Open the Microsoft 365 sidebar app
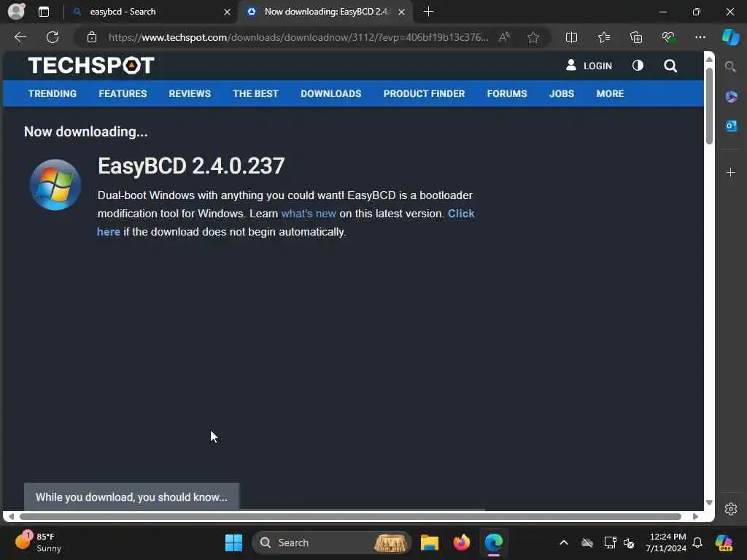The image size is (747, 560). pyautogui.click(x=731, y=97)
